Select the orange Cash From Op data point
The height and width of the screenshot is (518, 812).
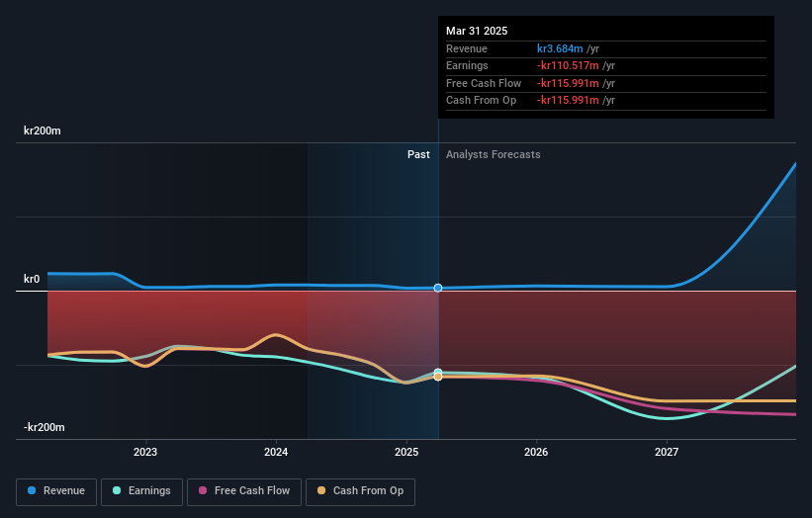[438, 377]
